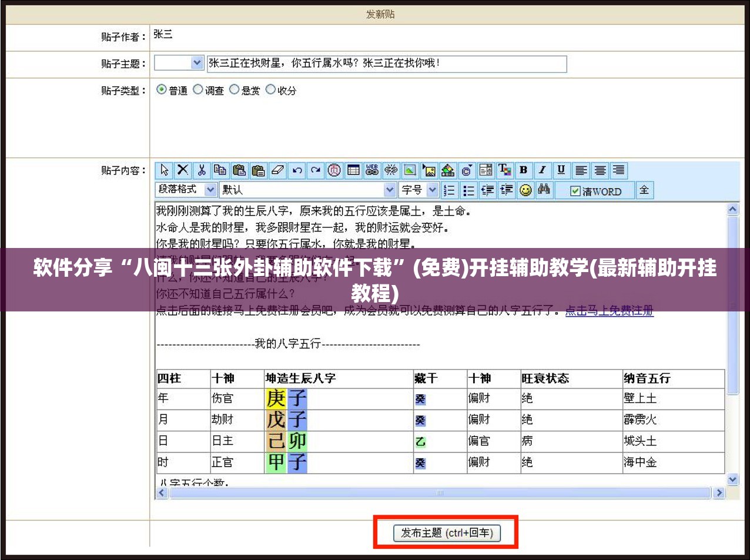Toggle italic formatting I

point(543,170)
